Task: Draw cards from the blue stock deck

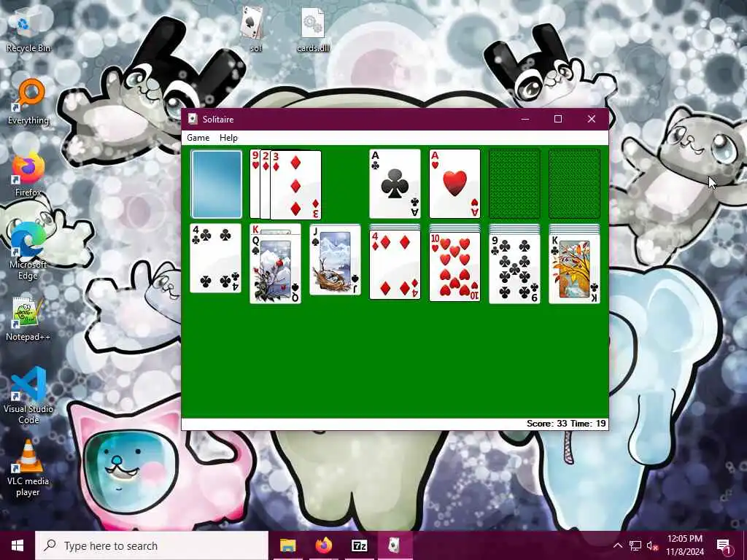Action: coord(216,184)
